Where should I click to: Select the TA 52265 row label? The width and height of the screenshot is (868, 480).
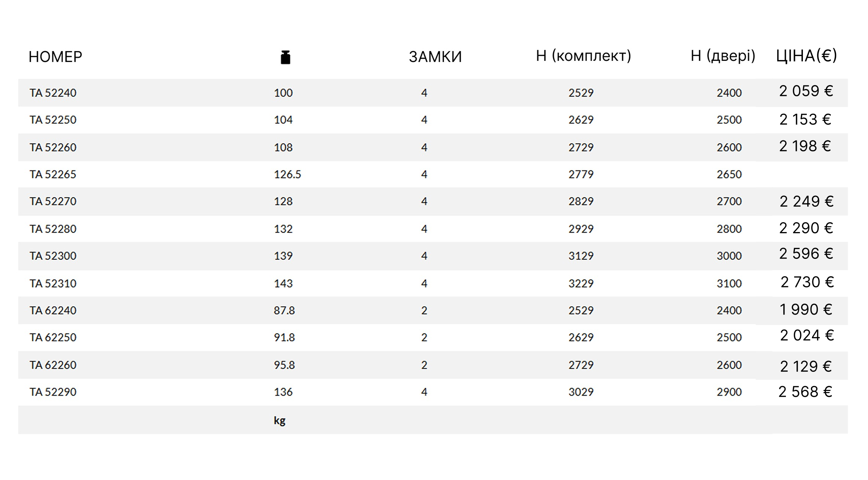pos(53,174)
